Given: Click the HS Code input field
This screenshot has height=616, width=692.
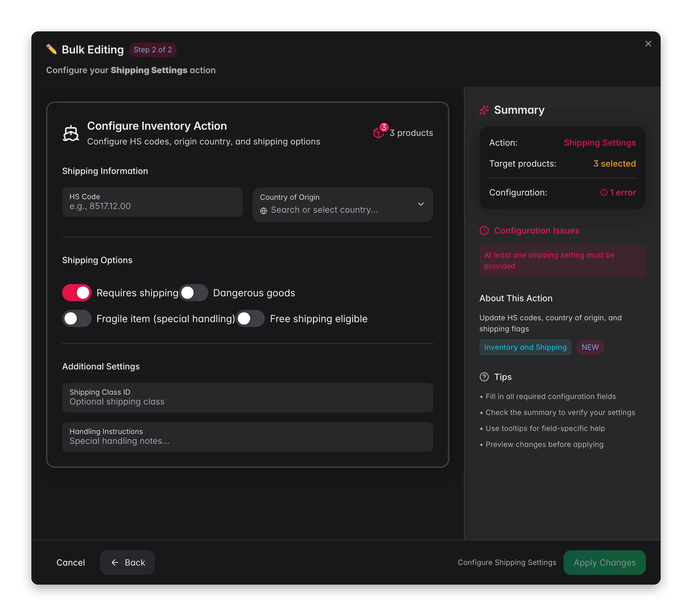Looking at the screenshot, I should pyautogui.click(x=152, y=202).
